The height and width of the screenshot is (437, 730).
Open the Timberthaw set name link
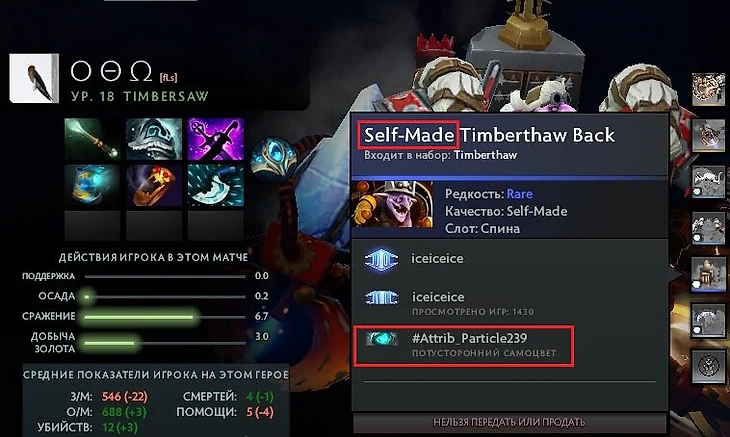pos(485,155)
